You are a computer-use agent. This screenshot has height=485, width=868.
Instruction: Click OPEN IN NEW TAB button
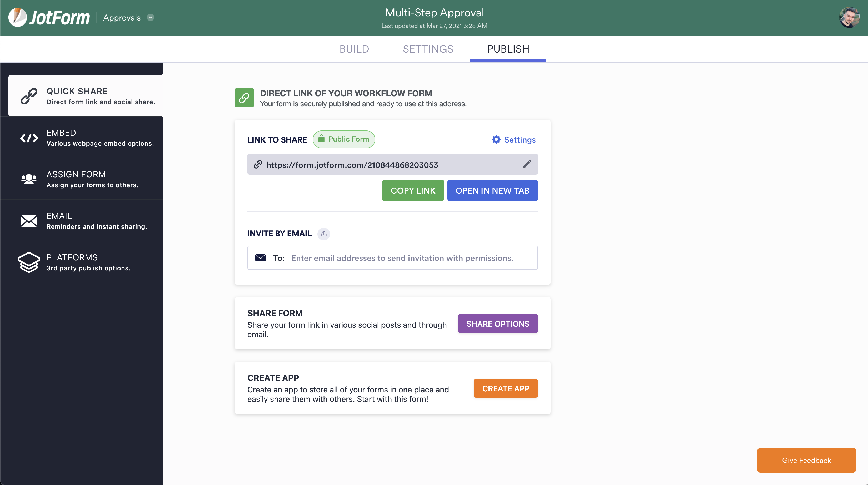492,191
